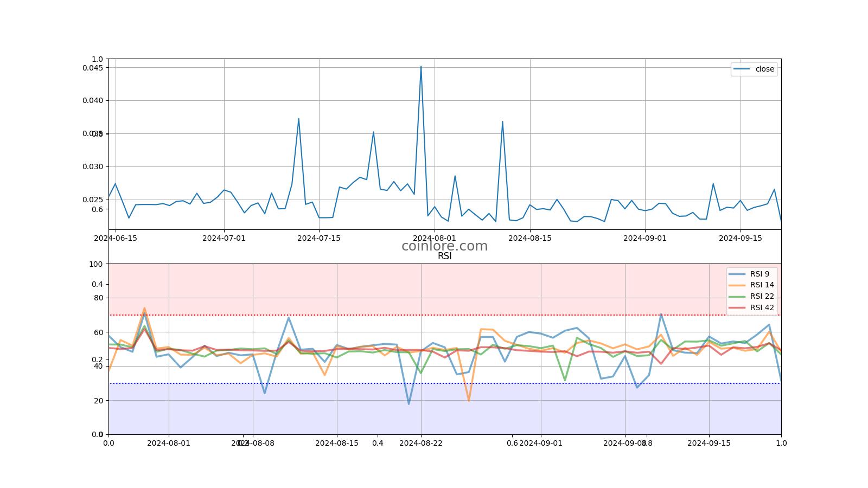Viewport: 868px width, 488px height.
Task: Click the tallest close price spike near 0.045
Action: [421, 67]
